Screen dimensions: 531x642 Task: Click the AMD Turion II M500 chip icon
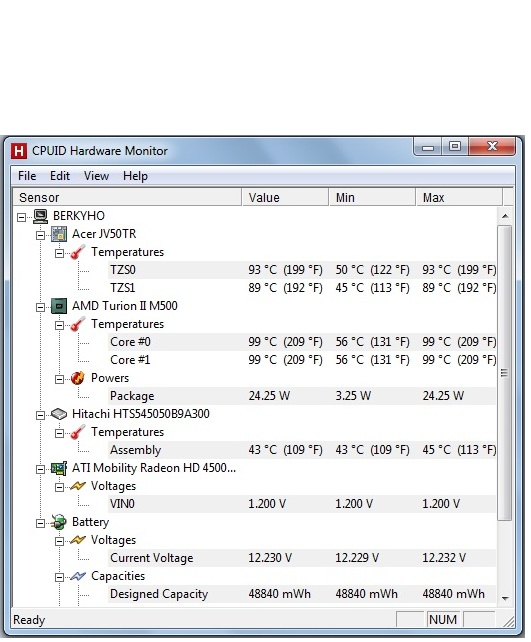point(59,306)
